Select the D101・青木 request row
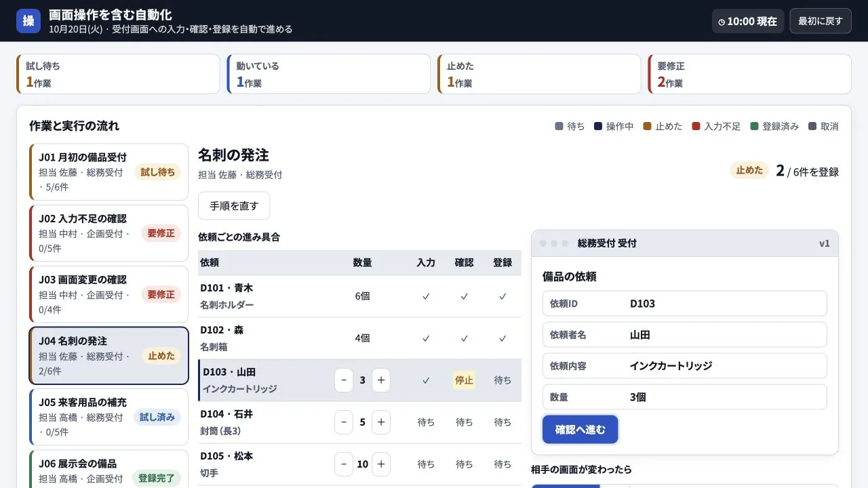The image size is (868, 488). [359, 296]
